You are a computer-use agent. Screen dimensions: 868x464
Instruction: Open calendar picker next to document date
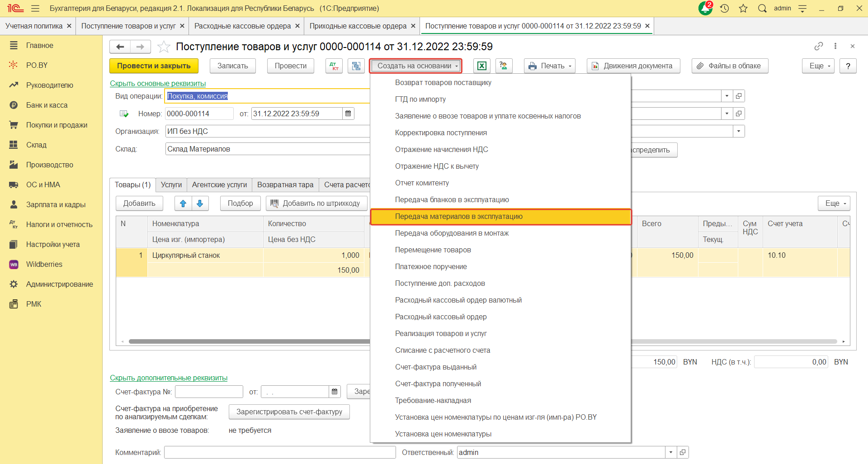click(348, 114)
